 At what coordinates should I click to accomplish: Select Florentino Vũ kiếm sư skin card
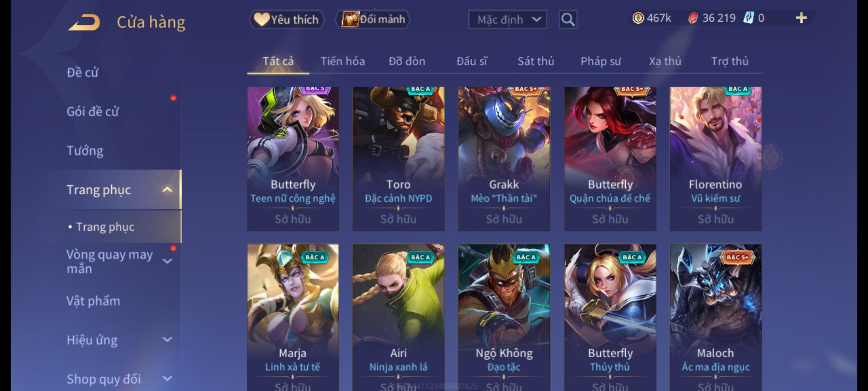pyautogui.click(x=715, y=159)
